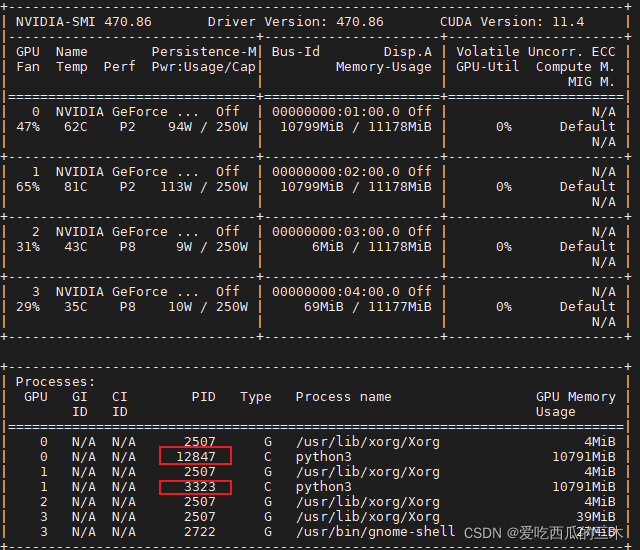The height and width of the screenshot is (550, 640).
Task: Select the CUDA Version: 11.4 text
Action: [x=512, y=22]
